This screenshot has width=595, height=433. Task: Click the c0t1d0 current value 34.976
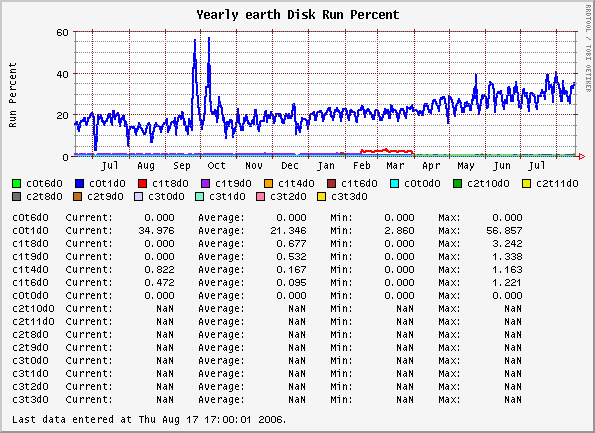[156, 230]
